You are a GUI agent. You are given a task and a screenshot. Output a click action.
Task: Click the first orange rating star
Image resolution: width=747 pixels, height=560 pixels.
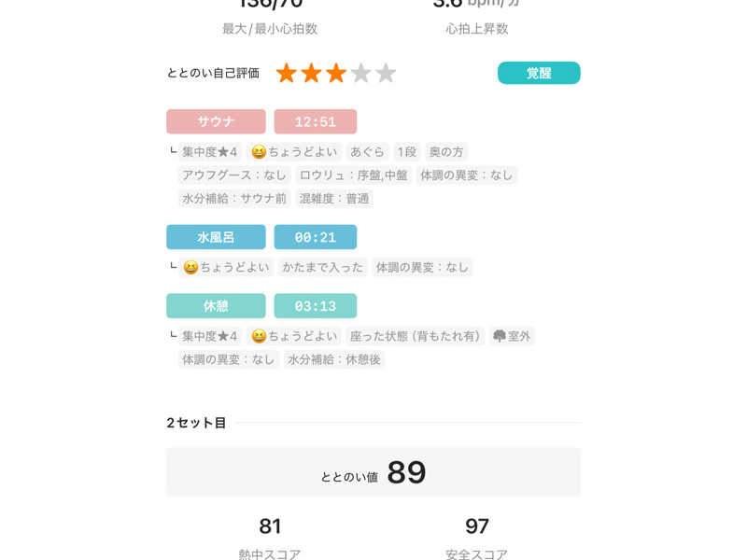[x=286, y=73]
